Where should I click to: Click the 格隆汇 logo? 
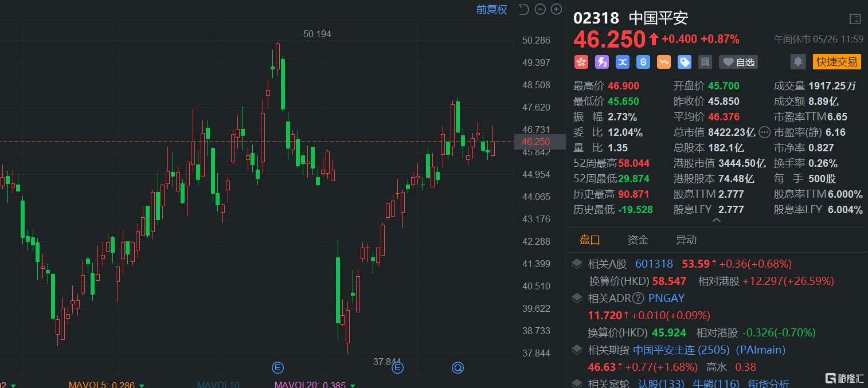pyautogui.click(x=844, y=378)
